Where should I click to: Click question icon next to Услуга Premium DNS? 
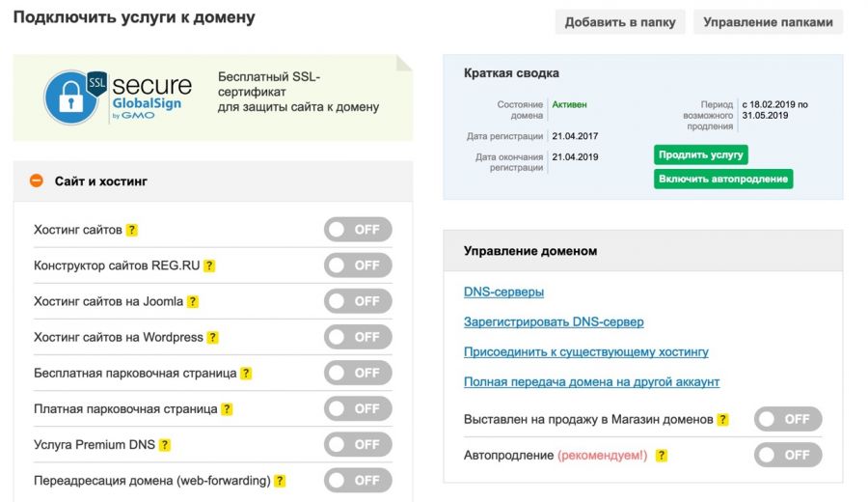click(165, 445)
